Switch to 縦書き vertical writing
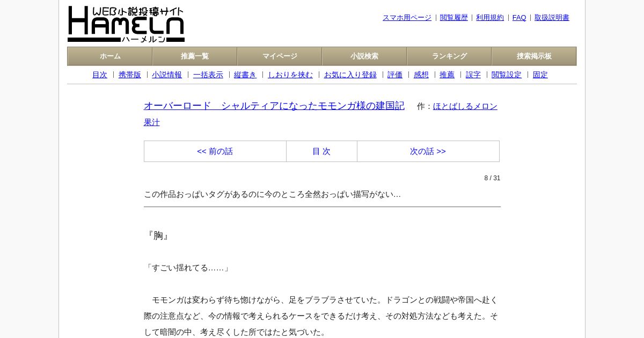This screenshot has width=644, height=338. coord(245,75)
